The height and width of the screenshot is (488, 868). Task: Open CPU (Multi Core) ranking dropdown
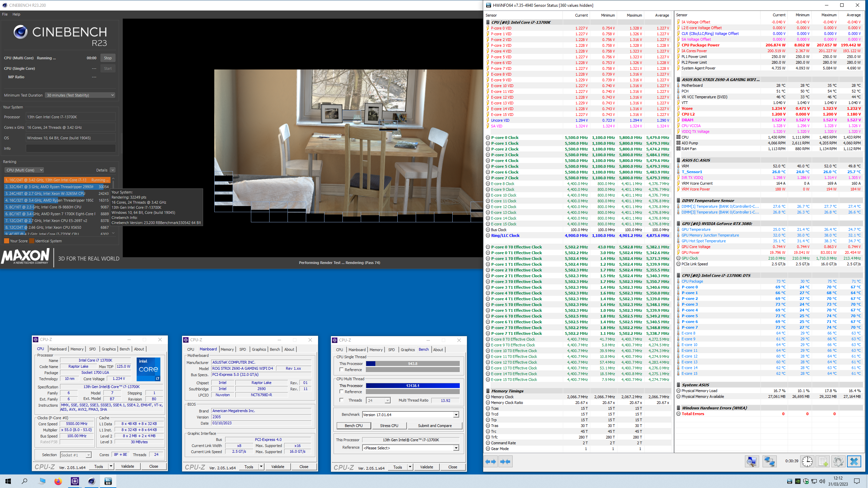point(24,170)
